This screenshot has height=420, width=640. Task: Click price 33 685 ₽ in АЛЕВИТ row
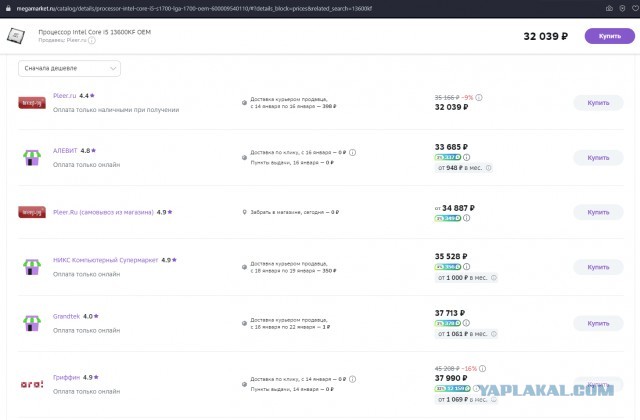point(451,147)
